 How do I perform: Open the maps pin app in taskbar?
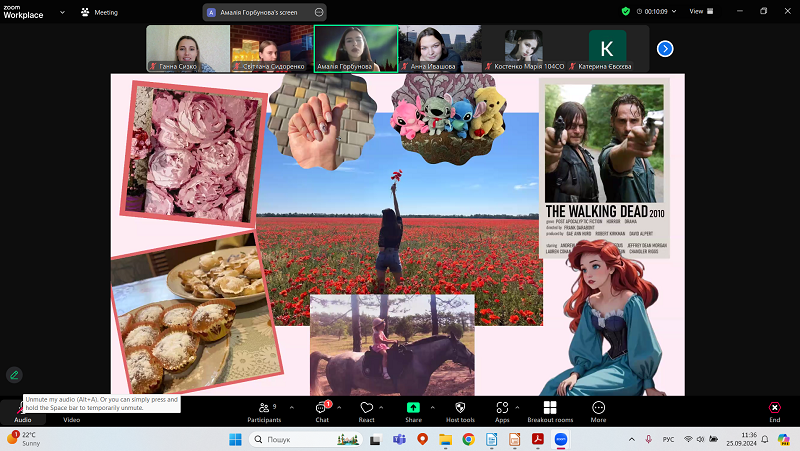pos(422,439)
